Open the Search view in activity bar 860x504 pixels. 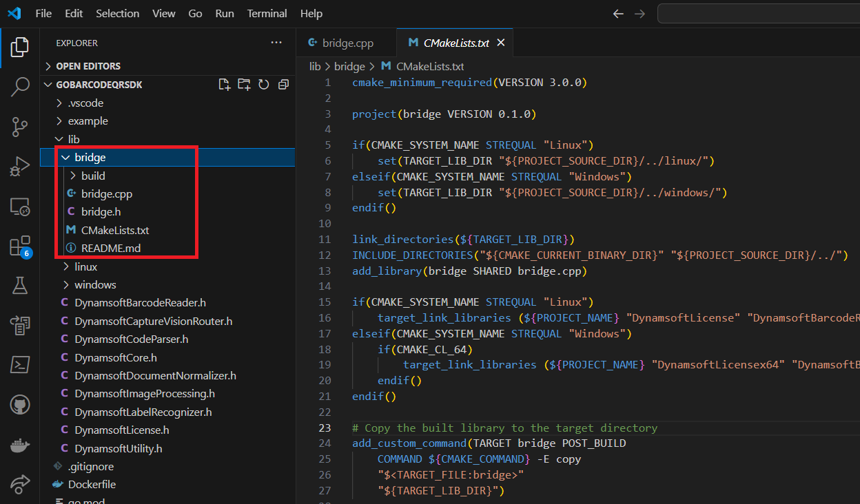point(20,87)
